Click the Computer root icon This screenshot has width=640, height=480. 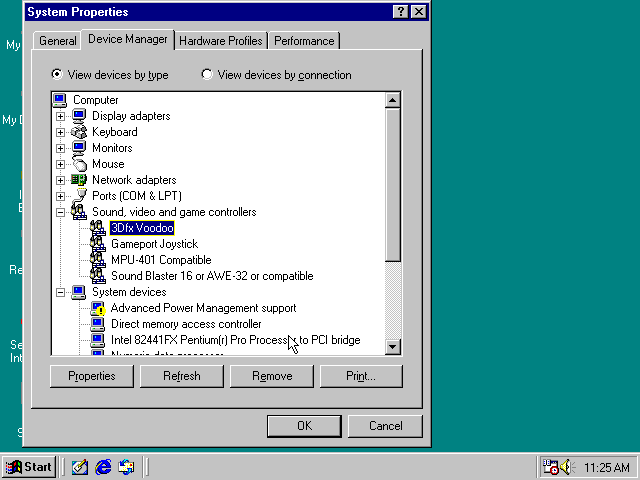(60, 100)
